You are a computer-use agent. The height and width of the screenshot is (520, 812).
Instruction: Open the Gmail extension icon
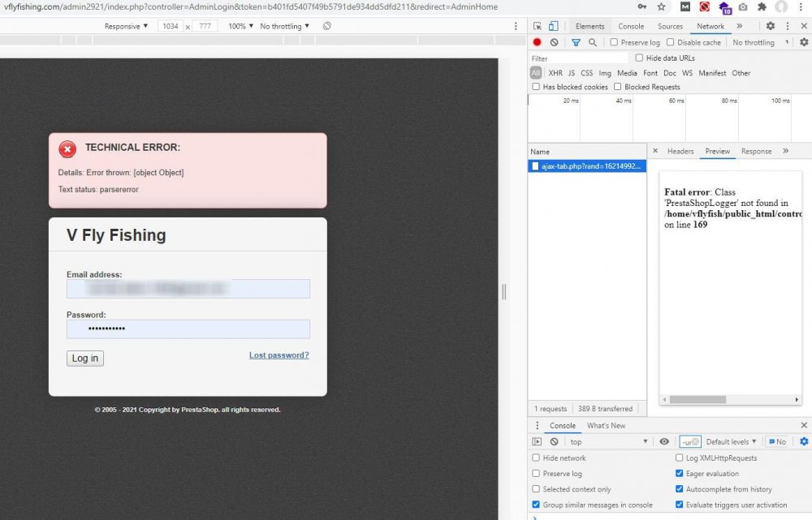pyautogui.click(x=685, y=6)
